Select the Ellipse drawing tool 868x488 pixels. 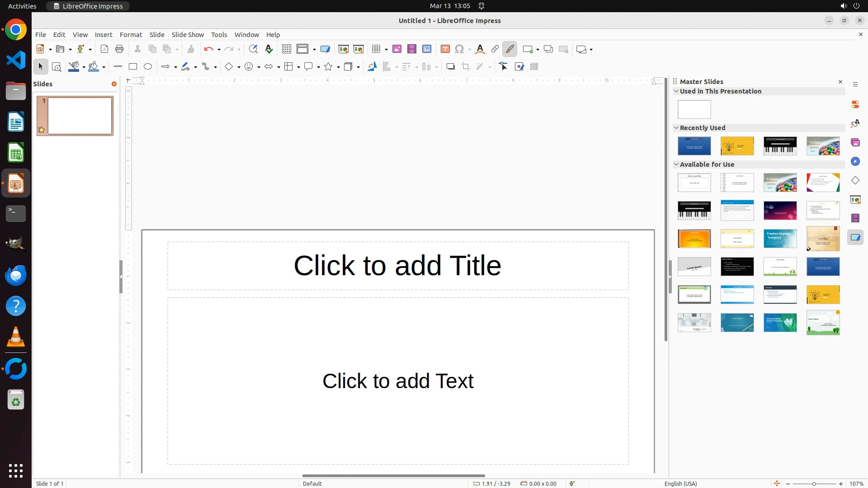click(x=148, y=67)
